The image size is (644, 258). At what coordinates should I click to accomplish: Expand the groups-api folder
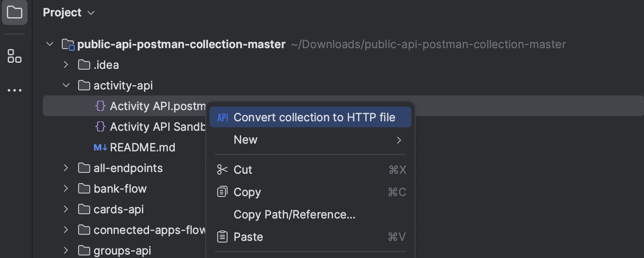click(x=66, y=251)
